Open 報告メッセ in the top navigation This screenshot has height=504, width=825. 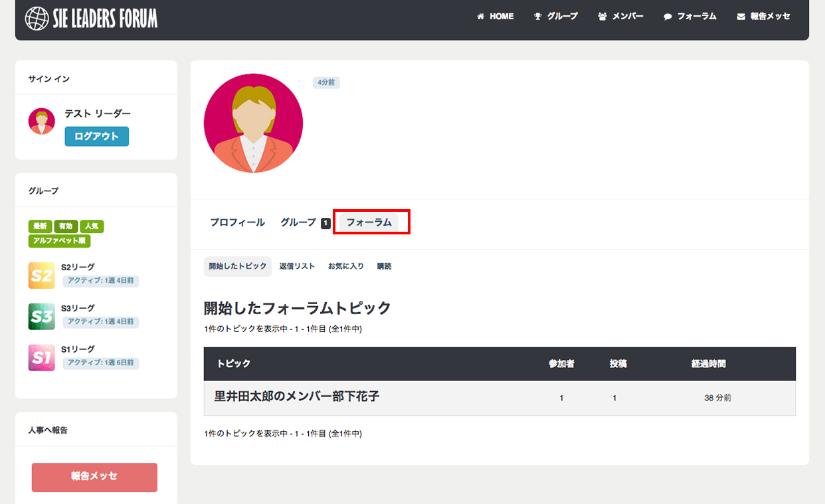pos(764,17)
